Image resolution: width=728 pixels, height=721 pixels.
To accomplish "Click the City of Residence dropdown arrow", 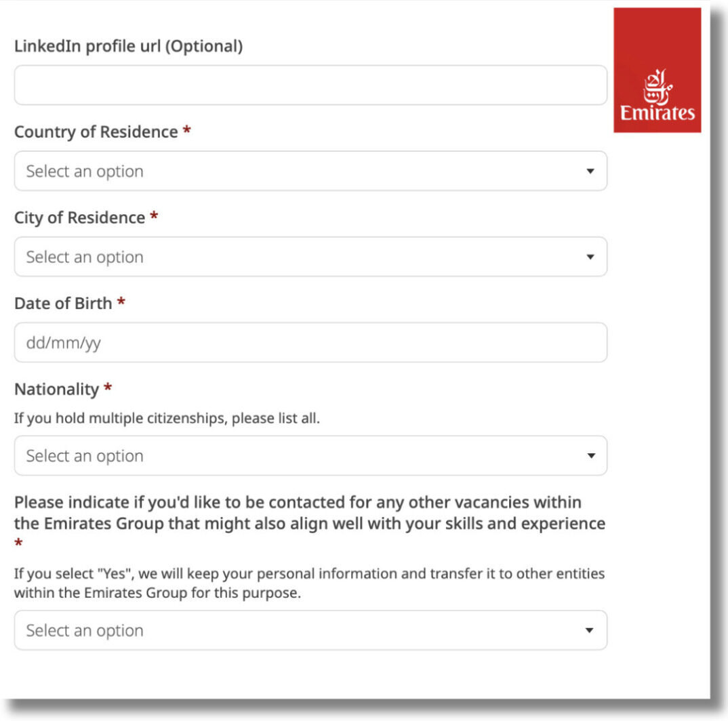I will [x=590, y=257].
